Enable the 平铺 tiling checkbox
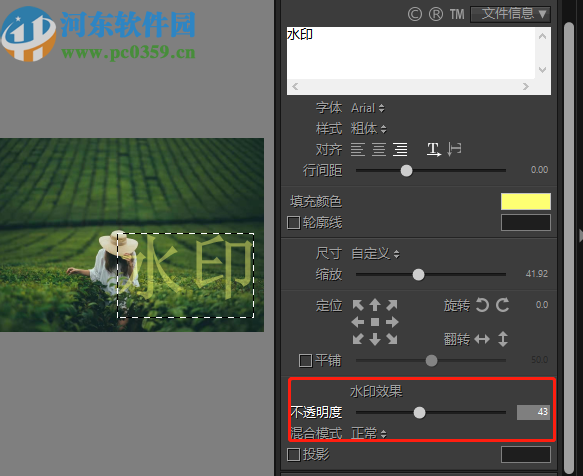 point(306,360)
